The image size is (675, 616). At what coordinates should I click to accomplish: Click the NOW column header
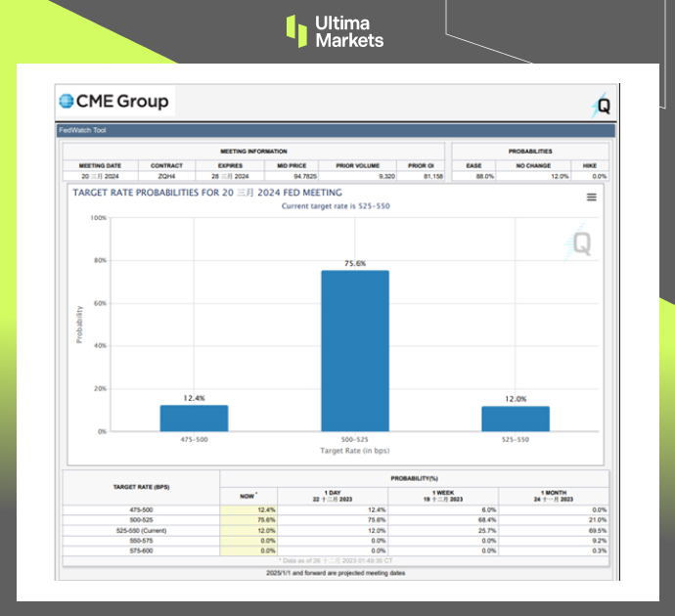(248, 496)
